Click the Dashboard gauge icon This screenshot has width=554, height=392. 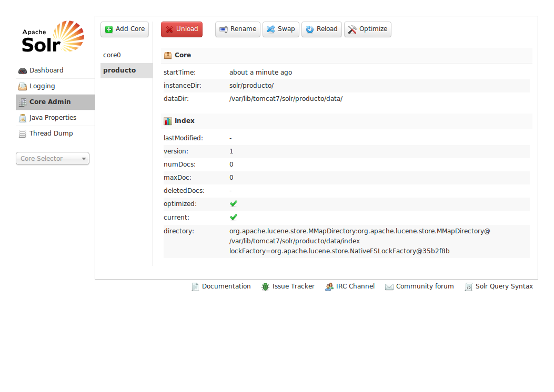[x=23, y=70]
